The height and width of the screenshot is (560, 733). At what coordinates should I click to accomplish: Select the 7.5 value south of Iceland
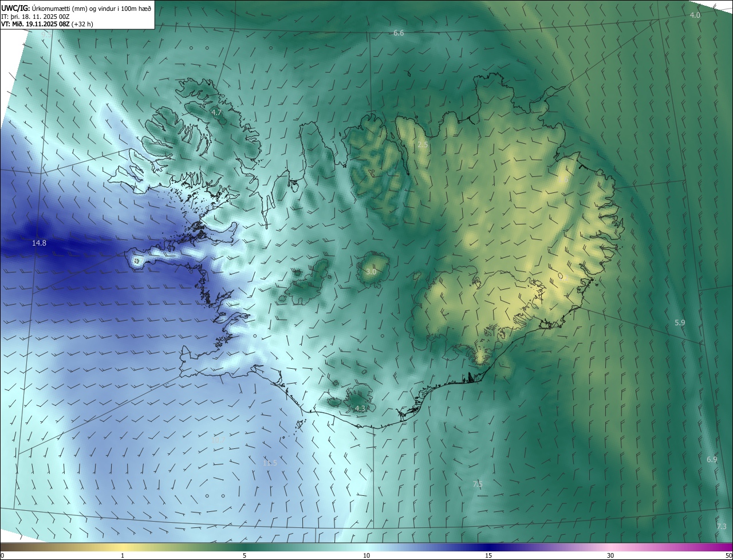(478, 484)
